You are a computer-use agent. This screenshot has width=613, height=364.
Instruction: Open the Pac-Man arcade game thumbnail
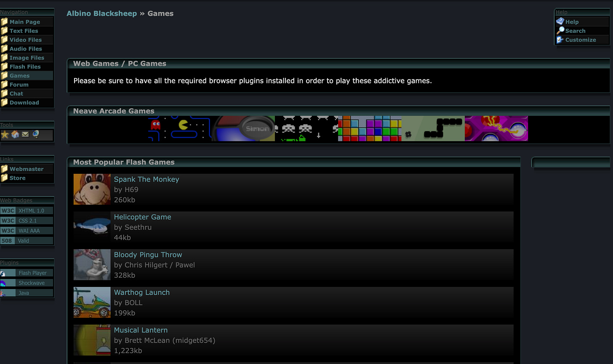point(180,128)
